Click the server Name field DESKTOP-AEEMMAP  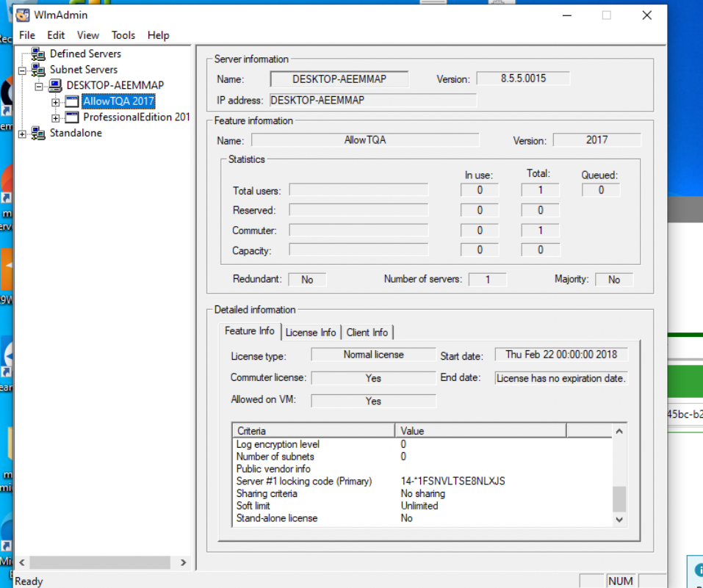(x=339, y=79)
